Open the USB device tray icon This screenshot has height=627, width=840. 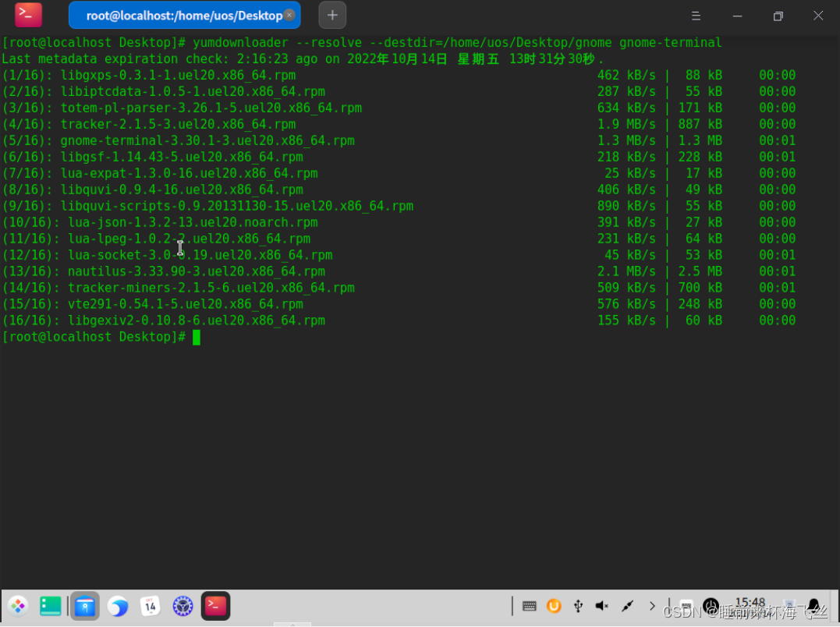pyautogui.click(x=579, y=605)
